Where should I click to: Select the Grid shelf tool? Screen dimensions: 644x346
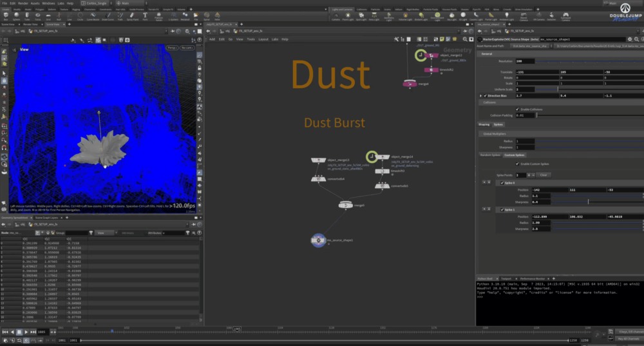(x=48, y=15)
